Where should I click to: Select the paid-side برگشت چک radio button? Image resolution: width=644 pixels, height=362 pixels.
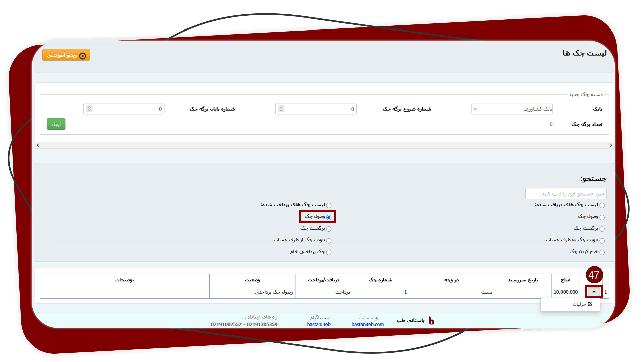pos(329,229)
